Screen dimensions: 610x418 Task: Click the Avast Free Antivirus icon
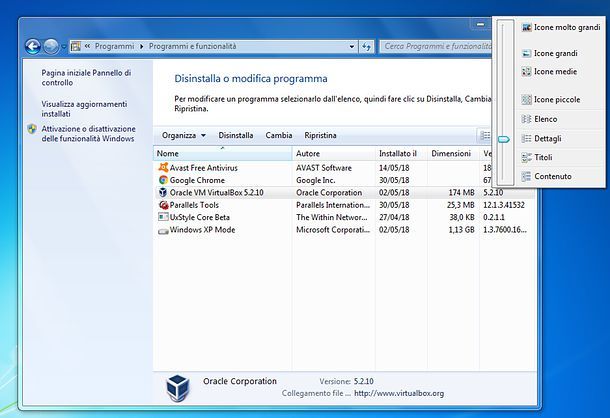[163, 168]
